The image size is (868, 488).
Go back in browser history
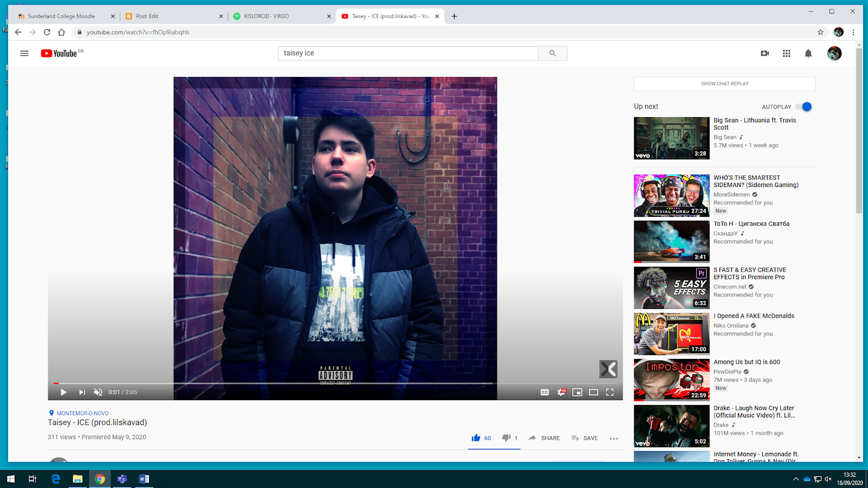[x=18, y=32]
